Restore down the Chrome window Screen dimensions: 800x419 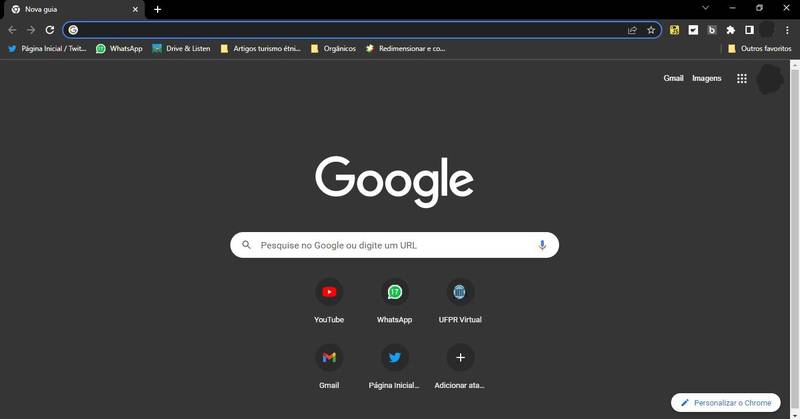(759, 8)
